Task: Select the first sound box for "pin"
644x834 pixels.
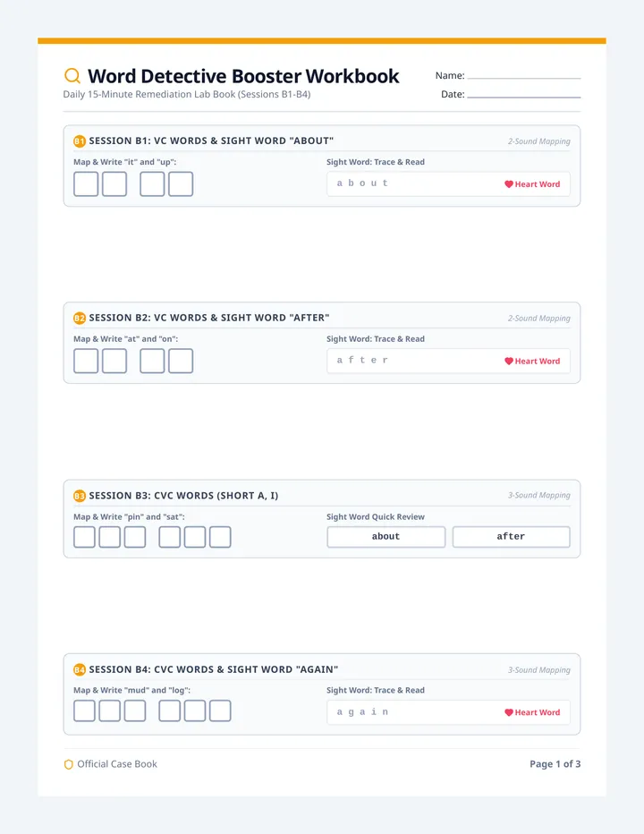Action: (x=84, y=537)
